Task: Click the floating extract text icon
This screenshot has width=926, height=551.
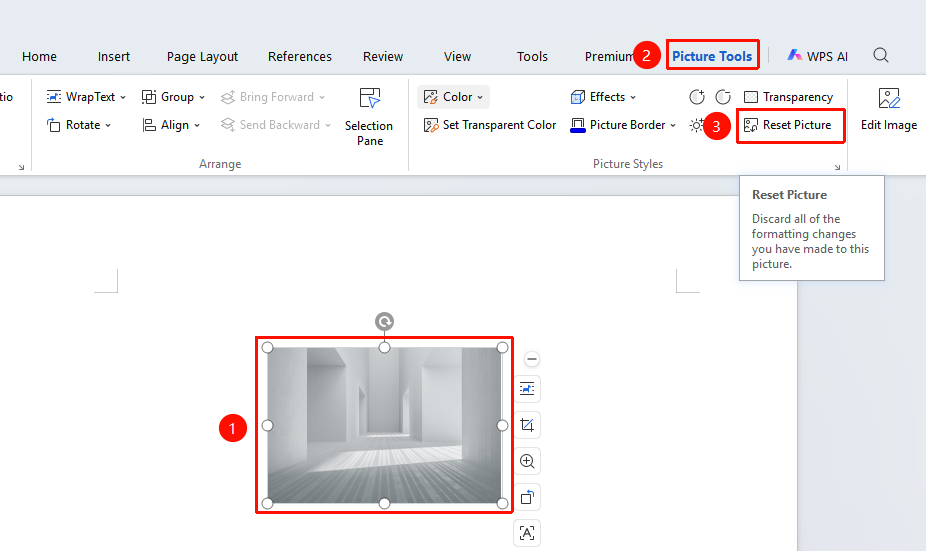Action: pos(527,533)
